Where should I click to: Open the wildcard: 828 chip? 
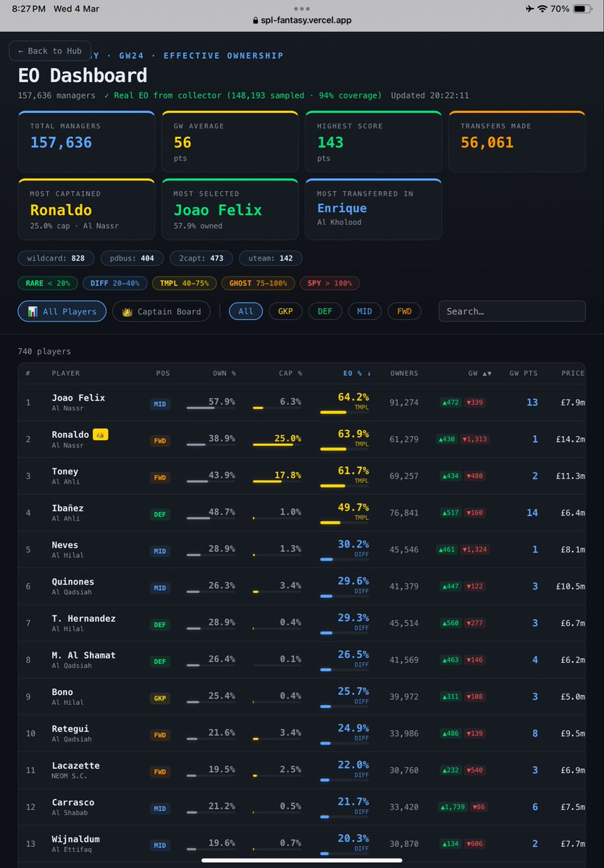[56, 258]
